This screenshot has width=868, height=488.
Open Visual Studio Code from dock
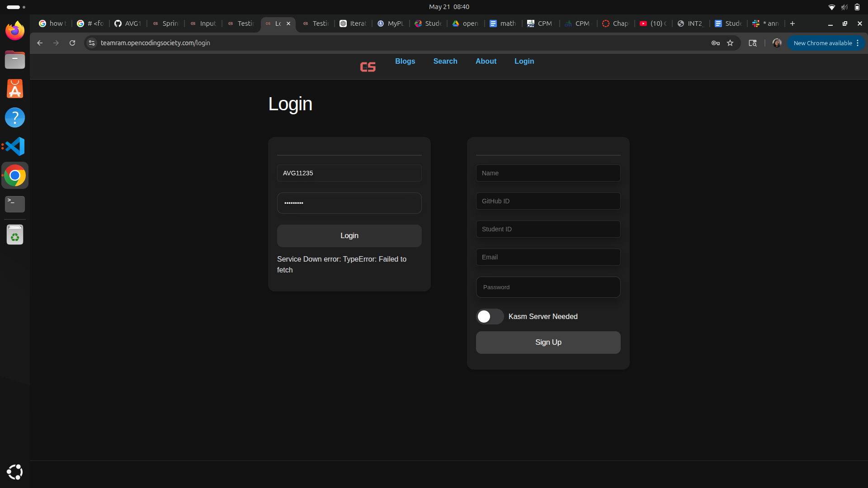pyautogui.click(x=15, y=146)
